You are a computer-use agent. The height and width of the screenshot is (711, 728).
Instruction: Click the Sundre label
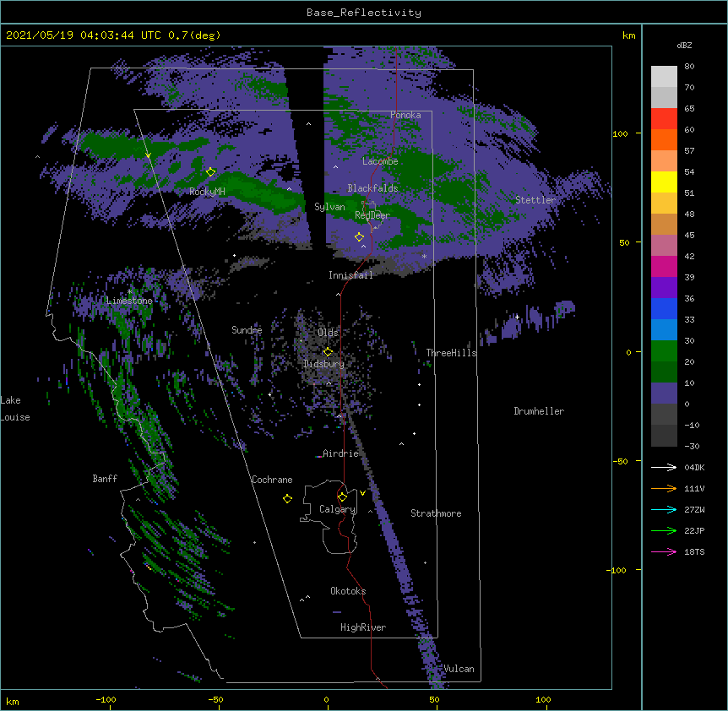pyautogui.click(x=247, y=330)
